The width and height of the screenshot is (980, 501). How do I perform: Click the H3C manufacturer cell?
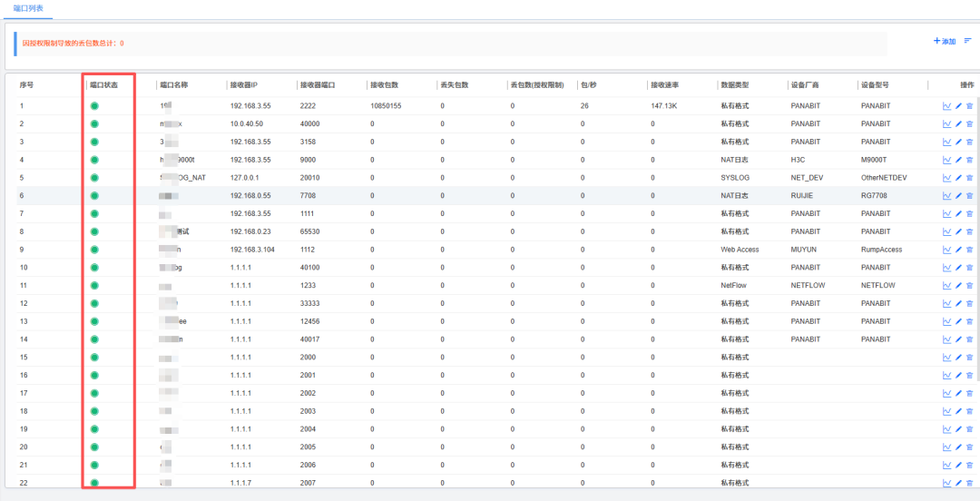(799, 160)
